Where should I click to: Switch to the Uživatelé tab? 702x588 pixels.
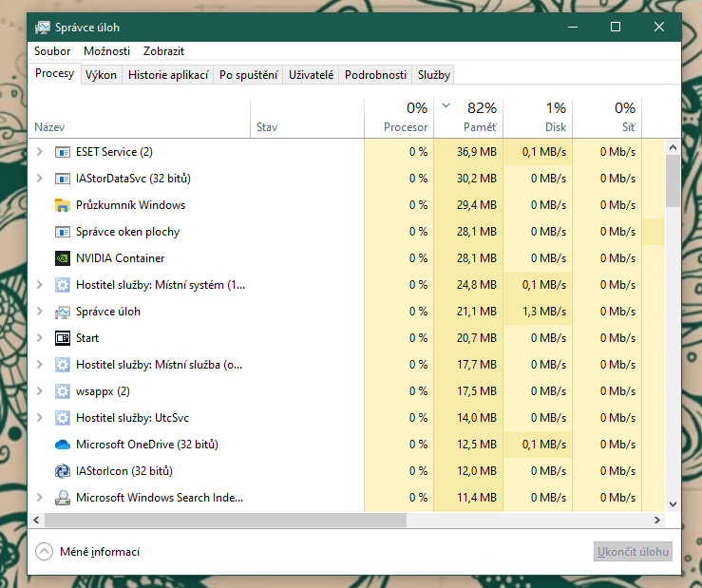(x=312, y=75)
